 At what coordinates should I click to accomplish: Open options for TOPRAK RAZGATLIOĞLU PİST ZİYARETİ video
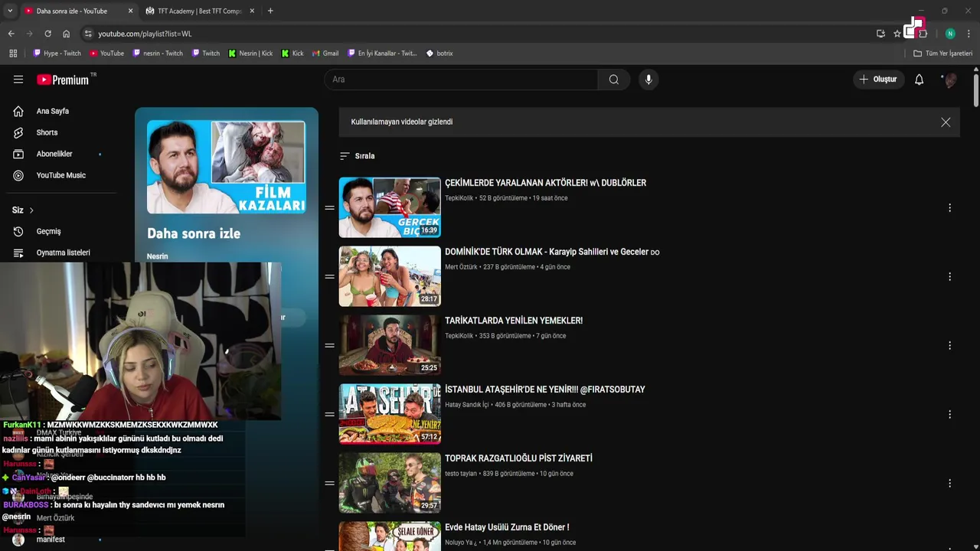coord(949,484)
